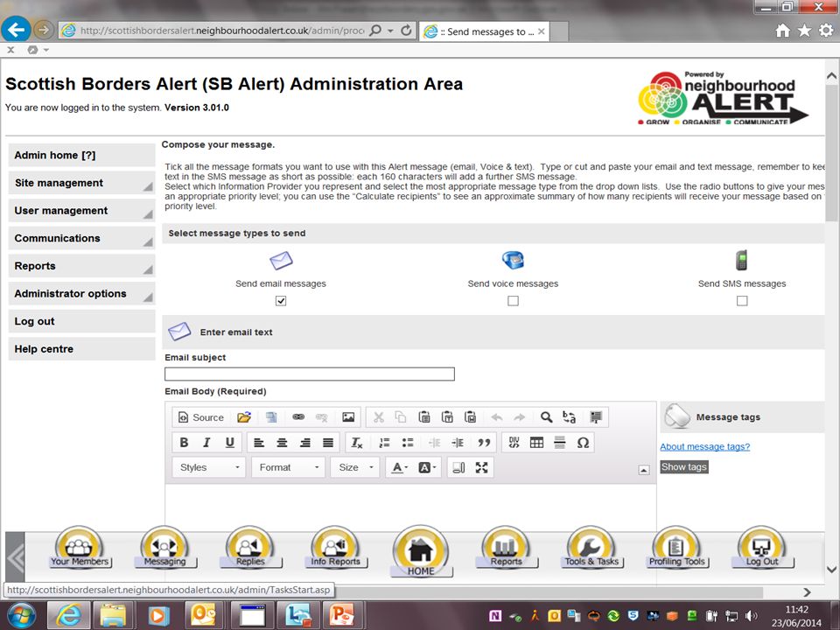Refresh the page in the browser
The image size is (840, 630).
pos(407,31)
